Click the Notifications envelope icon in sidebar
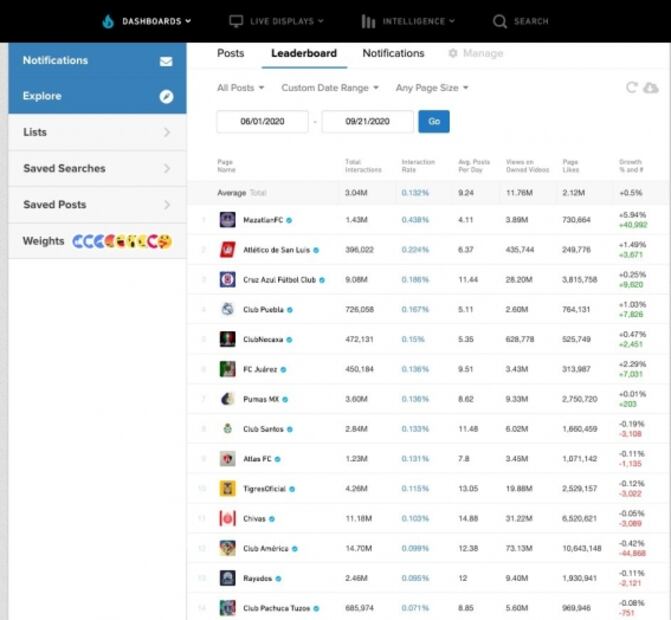Screen dimensions: 671x620 (166, 61)
